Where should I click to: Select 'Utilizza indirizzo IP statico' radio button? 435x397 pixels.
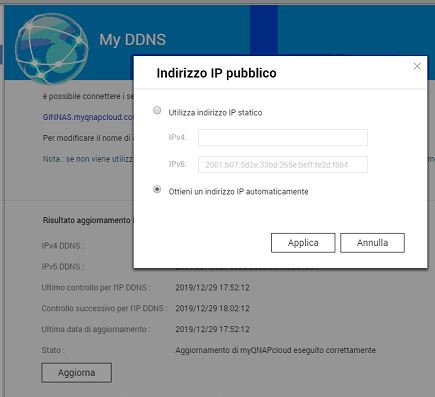[x=157, y=110]
